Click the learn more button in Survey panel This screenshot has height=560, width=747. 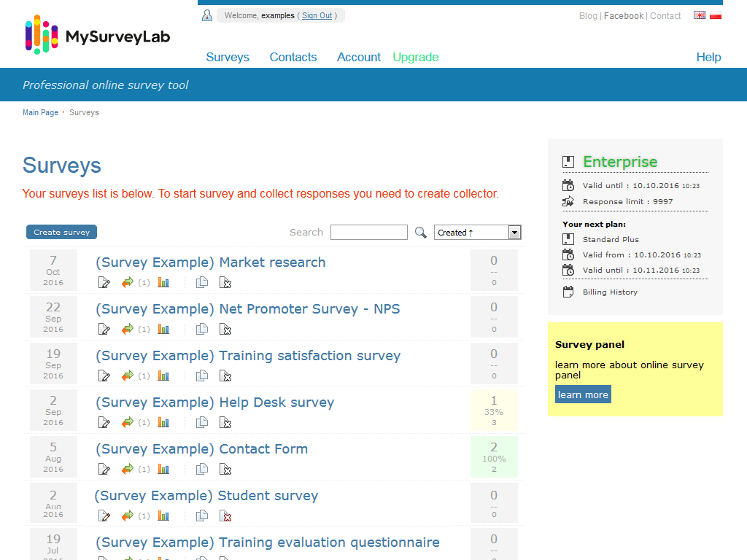(583, 394)
